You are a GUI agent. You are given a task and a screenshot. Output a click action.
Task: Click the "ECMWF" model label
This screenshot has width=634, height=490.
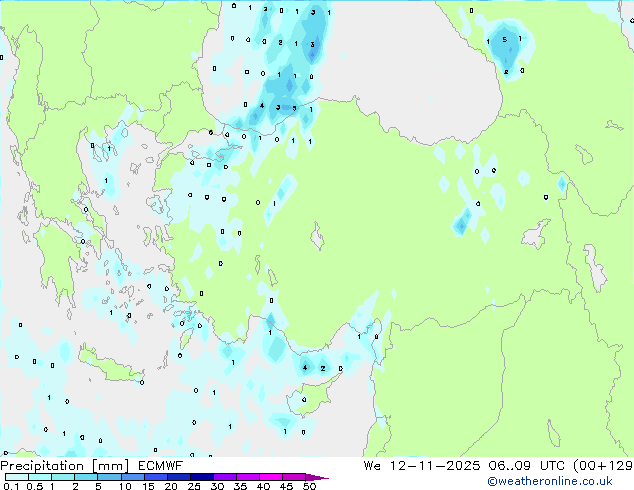(161, 466)
